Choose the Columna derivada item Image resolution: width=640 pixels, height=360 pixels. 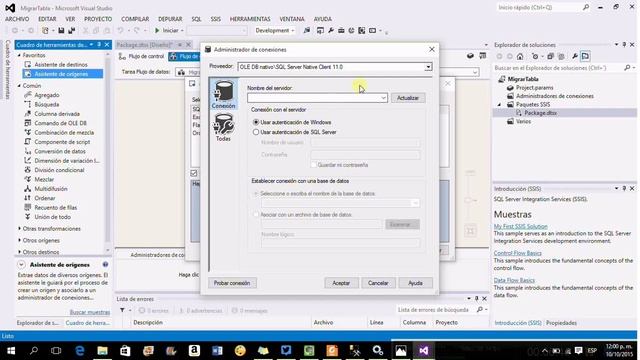tap(57, 114)
